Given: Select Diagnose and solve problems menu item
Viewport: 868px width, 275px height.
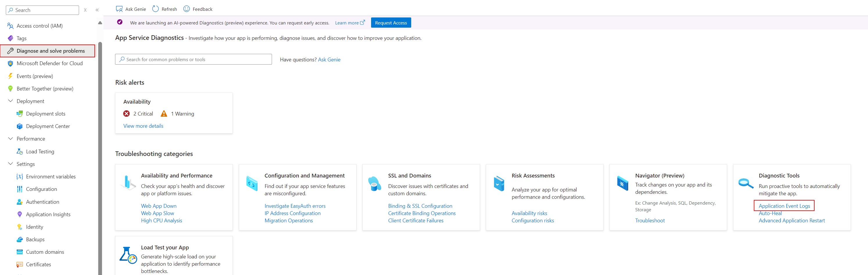Looking at the screenshot, I should 47,51.
